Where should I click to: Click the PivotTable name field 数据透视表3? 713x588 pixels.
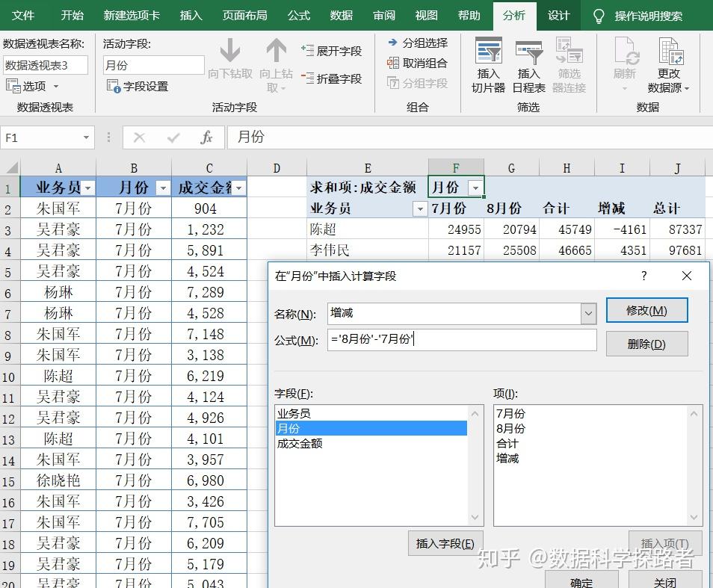45,66
